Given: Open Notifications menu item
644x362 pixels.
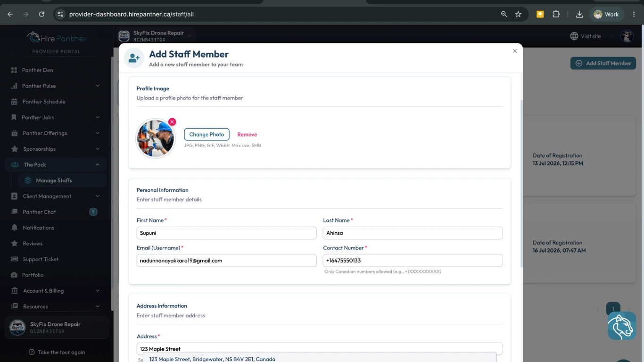Looking at the screenshot, I should pyautogui.click(x=56, y=228).
